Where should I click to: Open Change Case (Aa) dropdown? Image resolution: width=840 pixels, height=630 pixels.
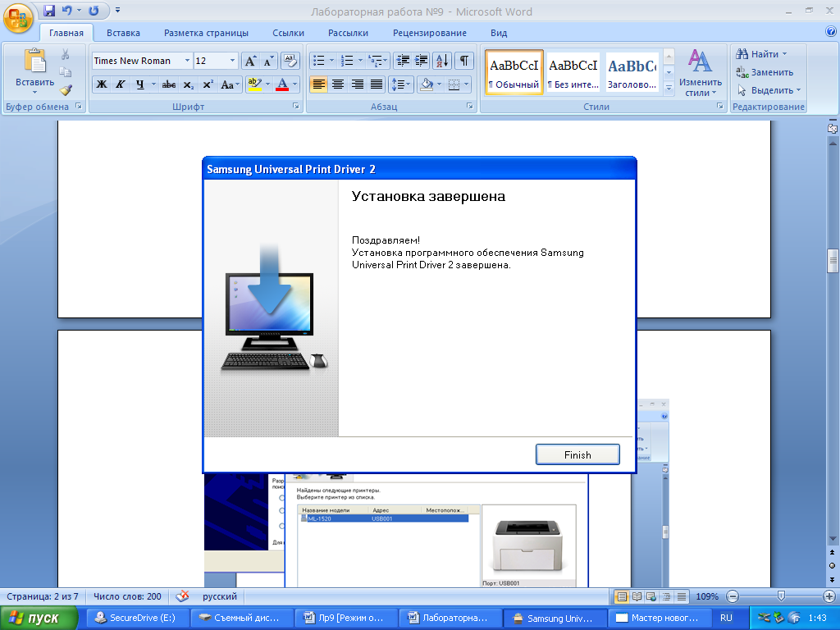(230, 84)
